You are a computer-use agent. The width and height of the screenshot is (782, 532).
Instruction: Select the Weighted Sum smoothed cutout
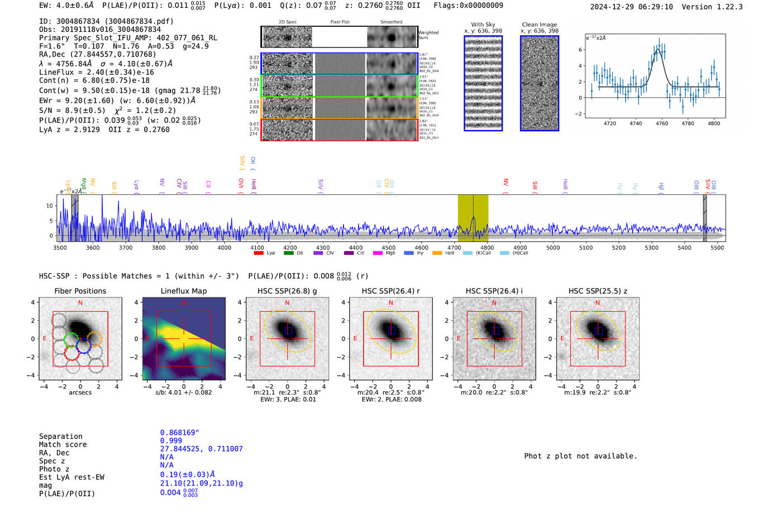click(x=392, y=37)
